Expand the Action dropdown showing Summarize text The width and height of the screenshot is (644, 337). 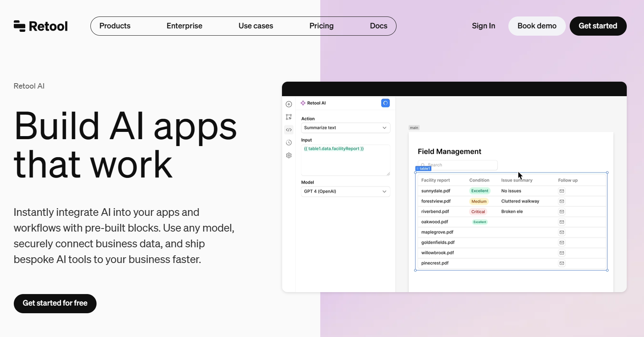(x=345, y=128)
